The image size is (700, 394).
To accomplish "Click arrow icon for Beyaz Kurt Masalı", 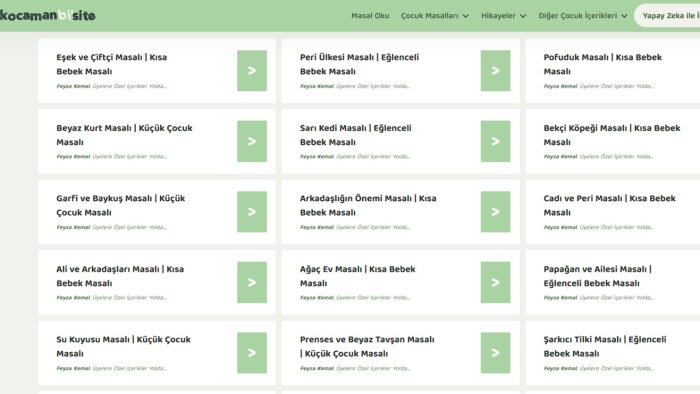I will coord(252,141).
